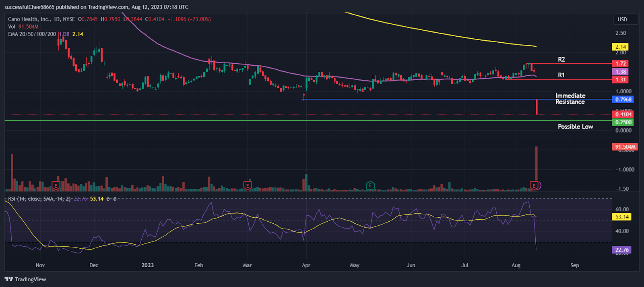Click the May label on time axis
Viewport: 644px width, 287px height.
click(x=355, y=265)
